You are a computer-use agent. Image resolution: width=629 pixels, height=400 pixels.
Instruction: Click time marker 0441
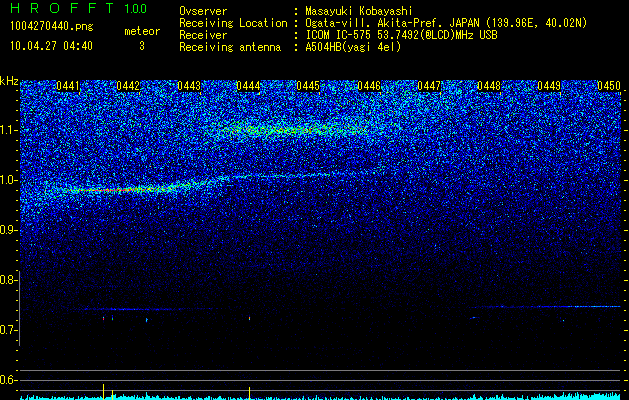(68, 86)
